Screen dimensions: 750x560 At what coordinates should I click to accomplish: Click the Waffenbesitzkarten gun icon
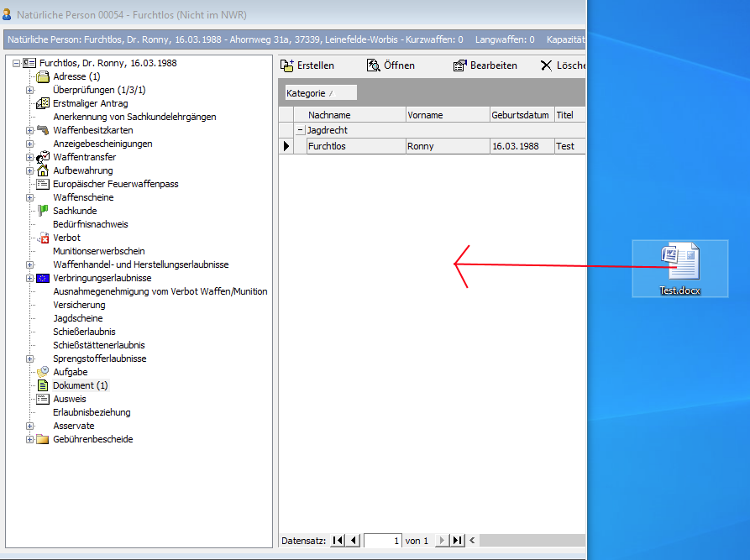click(x=43, y=130)
